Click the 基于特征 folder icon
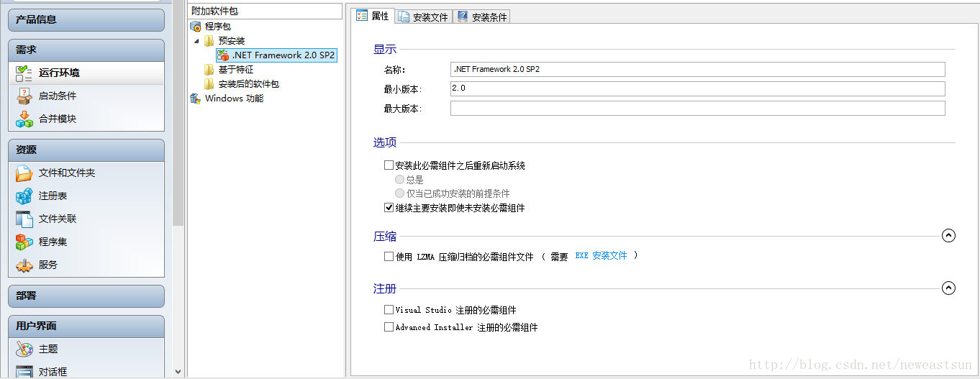The height and width of the screenshot is (379, 980). pos(209,70)
